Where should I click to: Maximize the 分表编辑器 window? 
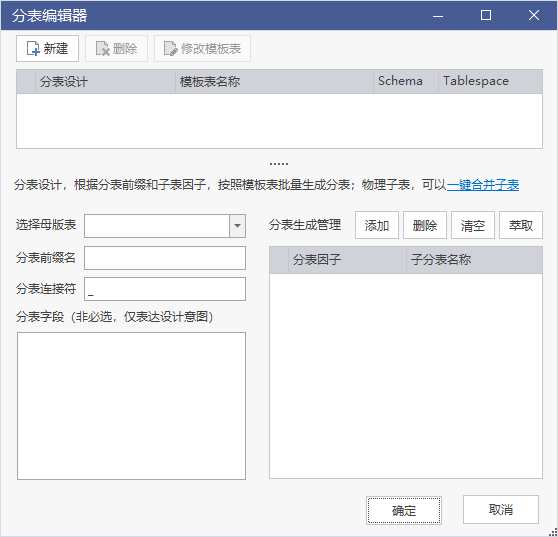pos(486,15)
